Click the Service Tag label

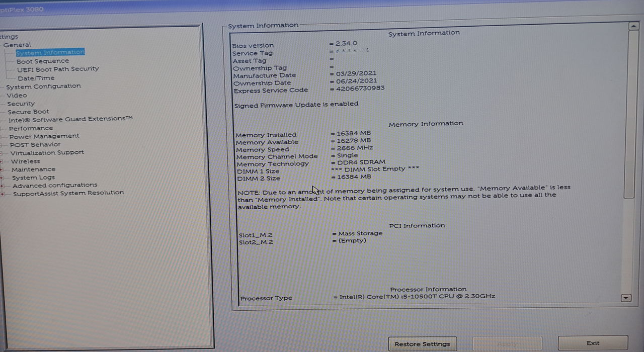(253, 53)
